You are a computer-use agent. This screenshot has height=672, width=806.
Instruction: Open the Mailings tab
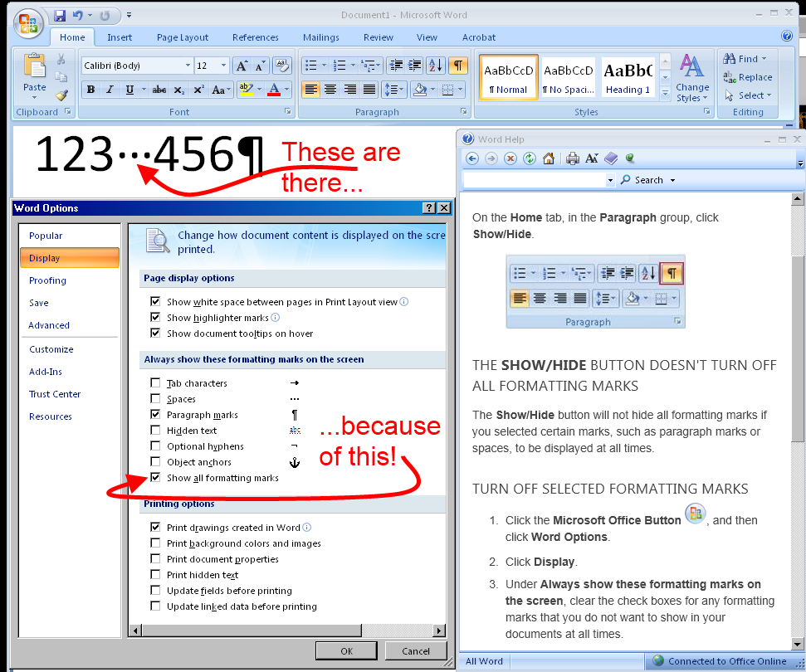point(321,37)
